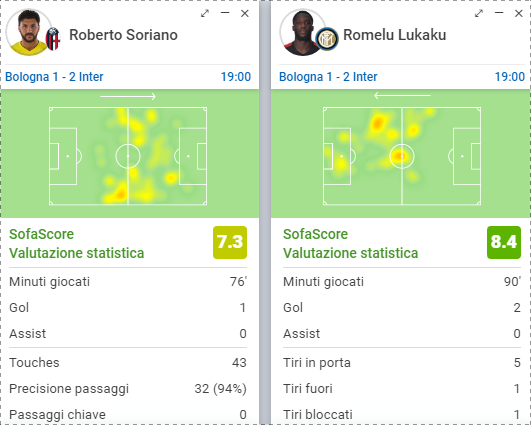The width and height of the screenshot is (531, 425).
Task: Click Soriano's heatmap pitch
Action: click(x=128, y=156)
